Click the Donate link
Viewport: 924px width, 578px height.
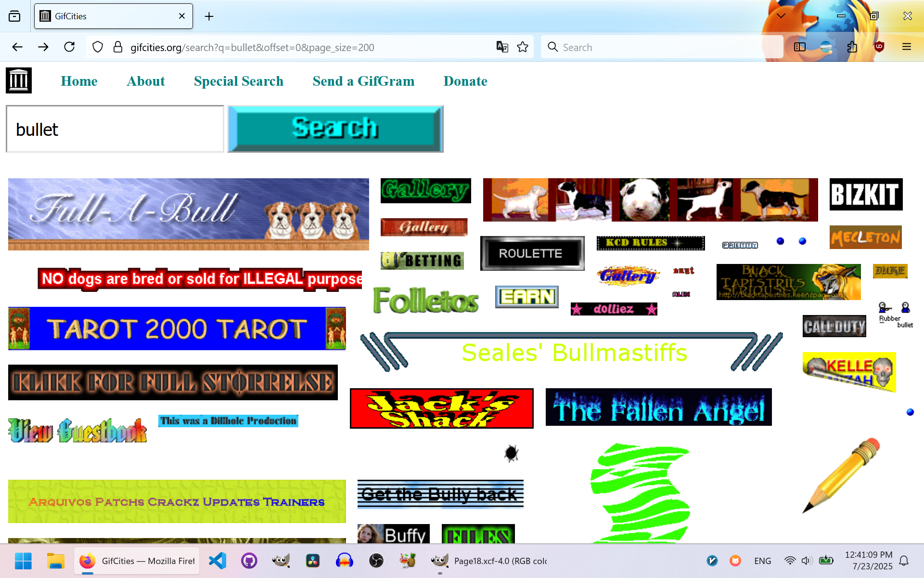click(x=465, y=81)
